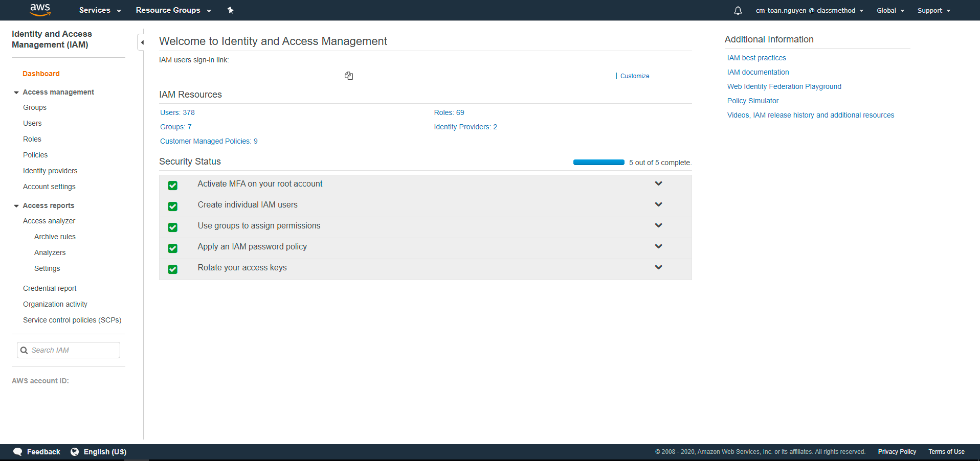
Task: Click the Search IAM input field
Action: click(x=74, y=351)
